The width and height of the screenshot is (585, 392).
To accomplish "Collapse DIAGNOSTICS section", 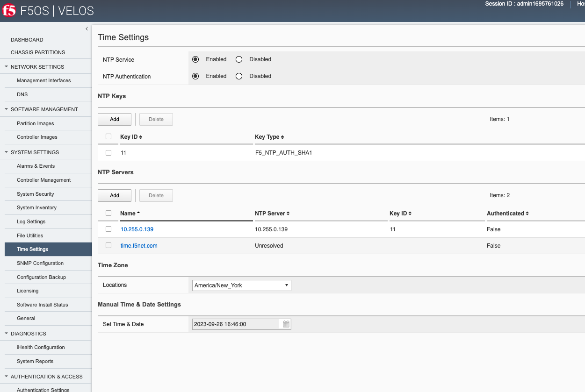I will (7, 334).
